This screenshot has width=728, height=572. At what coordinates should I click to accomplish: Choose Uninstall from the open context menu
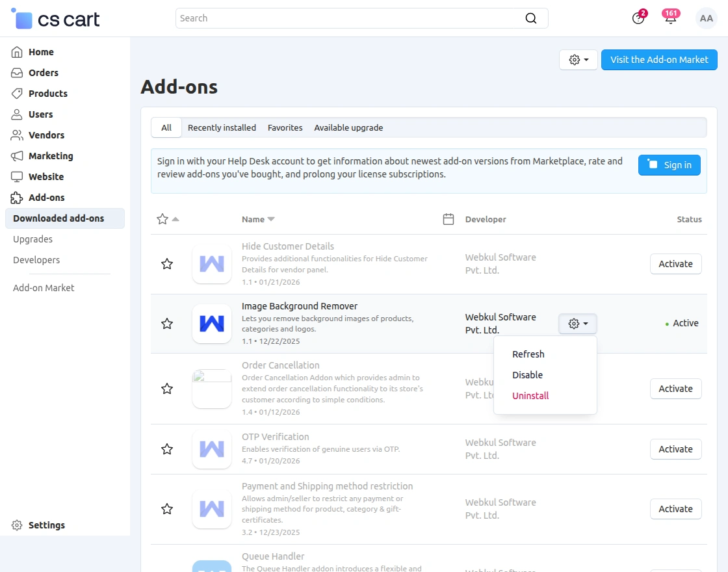tap(530, 395)
